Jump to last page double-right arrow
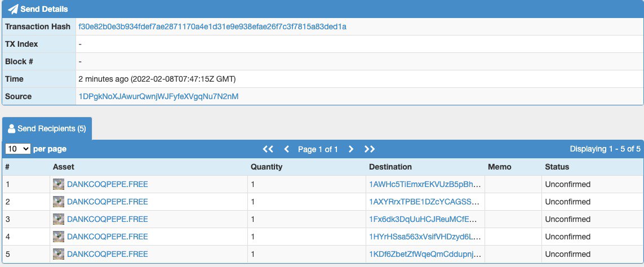This screenshot has height=267, width=644. 370,149
